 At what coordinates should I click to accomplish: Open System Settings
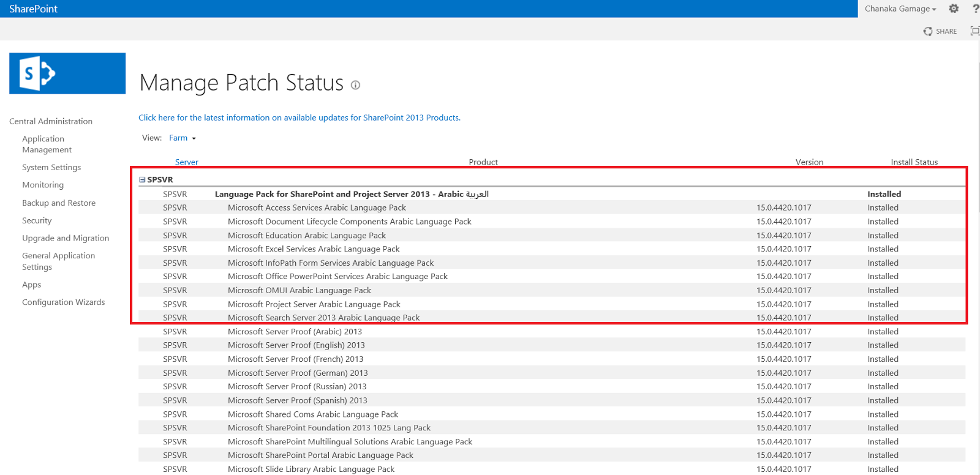(x=51, y=167)
